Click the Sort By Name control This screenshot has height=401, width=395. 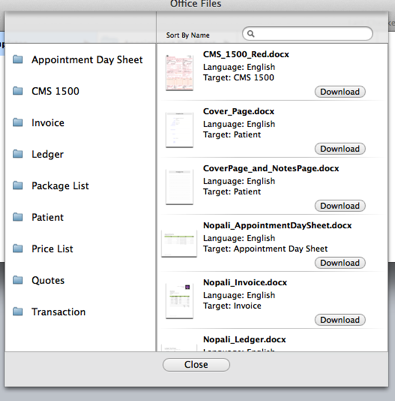tap(188, 35)
